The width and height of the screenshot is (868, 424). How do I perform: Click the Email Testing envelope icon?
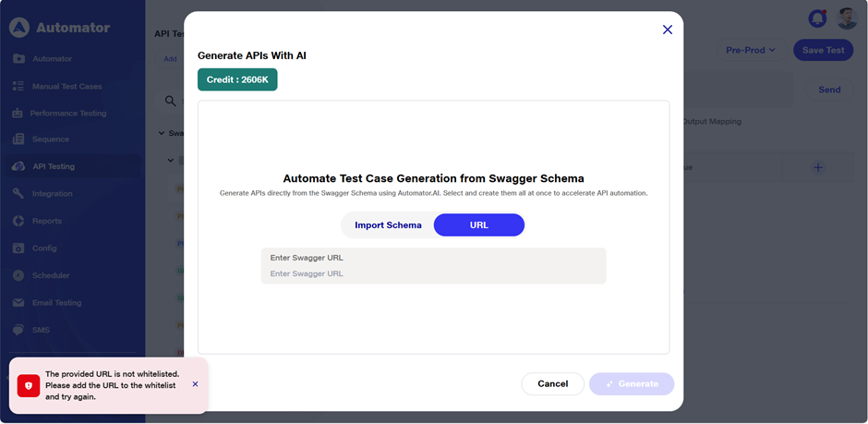click(18, 303)
